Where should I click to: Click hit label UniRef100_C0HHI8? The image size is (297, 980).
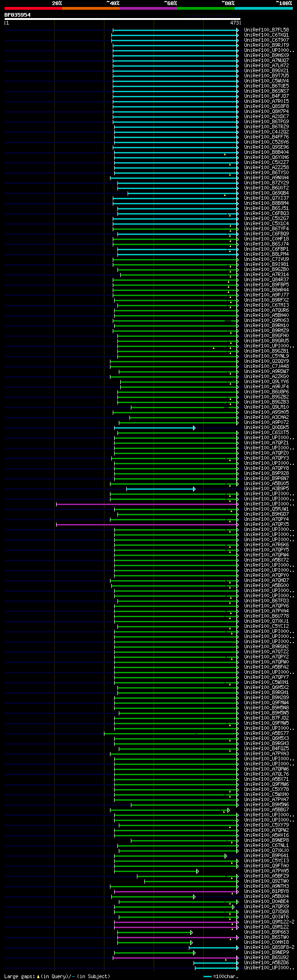[x=266, y=942]
